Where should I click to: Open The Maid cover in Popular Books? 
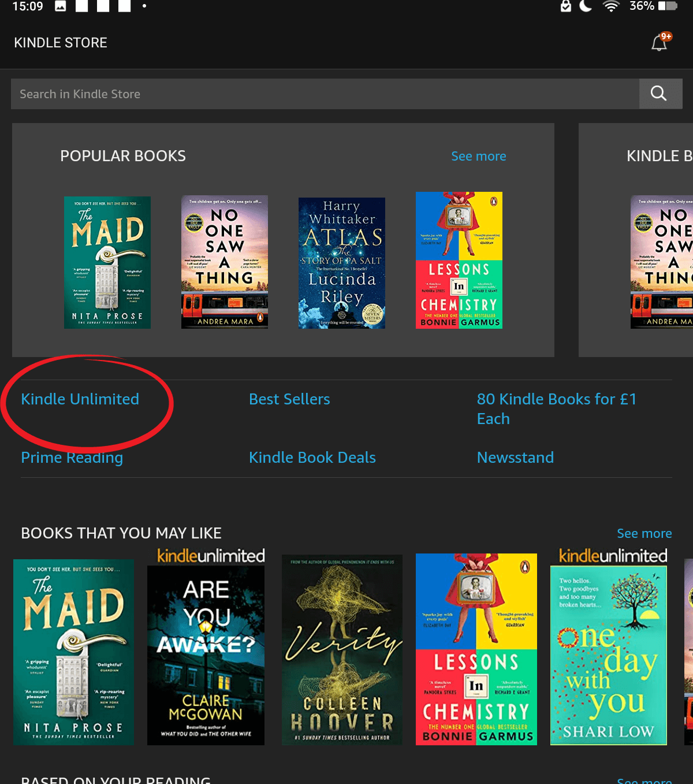107,262
